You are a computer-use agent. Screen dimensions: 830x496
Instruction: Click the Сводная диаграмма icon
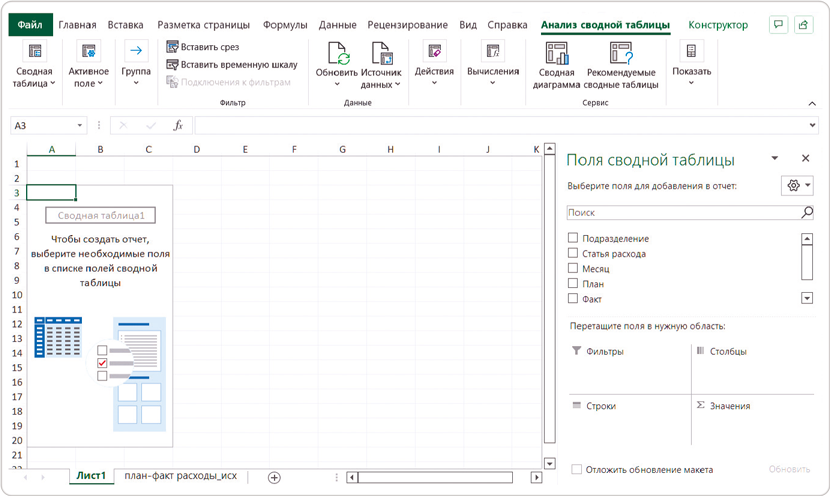pos(557,54)
